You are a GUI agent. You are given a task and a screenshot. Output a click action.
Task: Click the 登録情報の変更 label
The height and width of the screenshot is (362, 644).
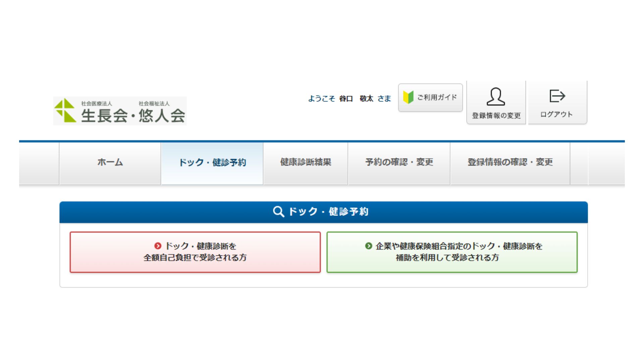(496, 116)
